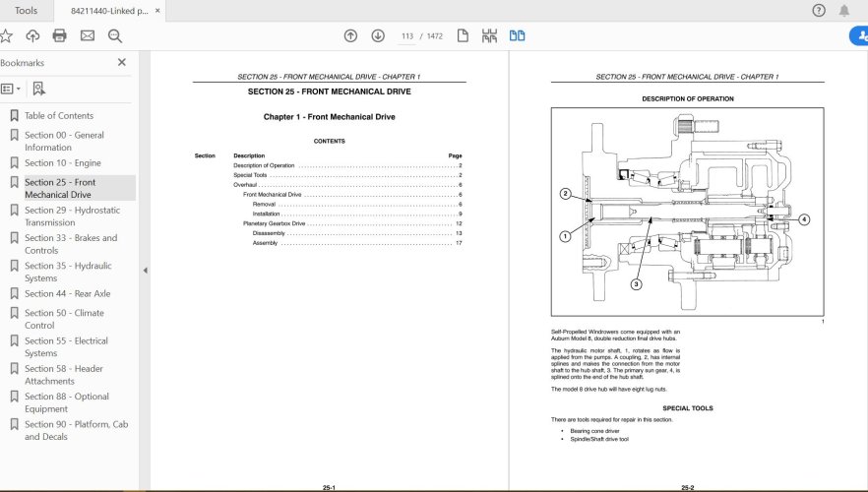Viewport: 868px width, 492px height.
Task: Open Section 50 - Climate Control bookmark
Action: click(64, 320)
